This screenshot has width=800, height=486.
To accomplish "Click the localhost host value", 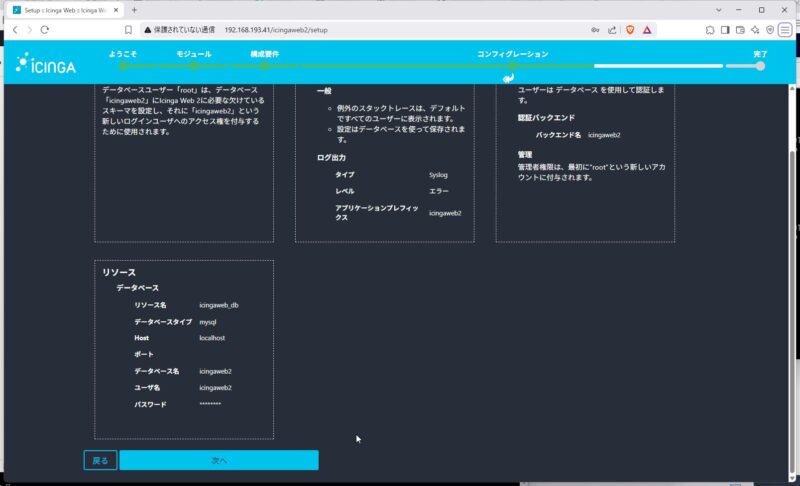I will coord(212,338).
